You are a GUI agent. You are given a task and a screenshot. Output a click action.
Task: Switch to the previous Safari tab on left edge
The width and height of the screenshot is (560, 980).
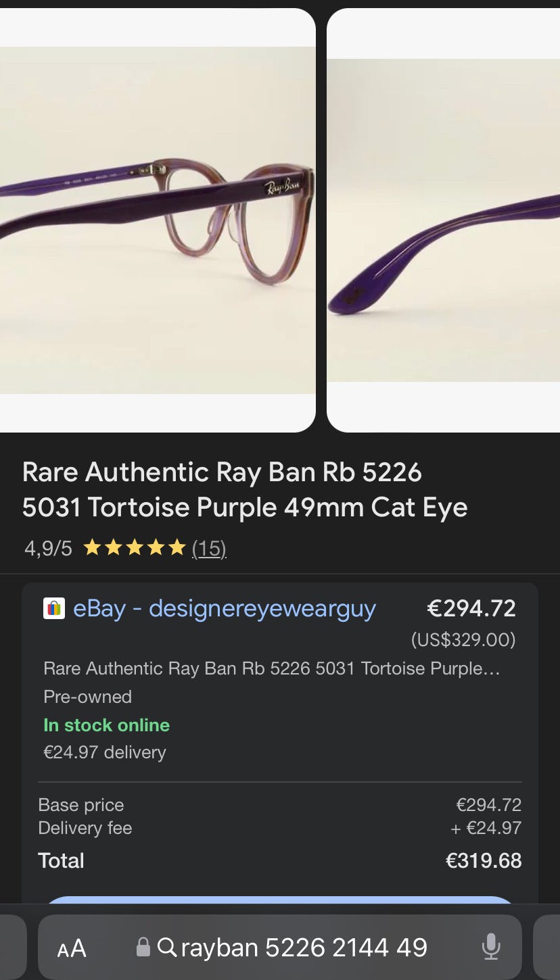coord(13,947)
